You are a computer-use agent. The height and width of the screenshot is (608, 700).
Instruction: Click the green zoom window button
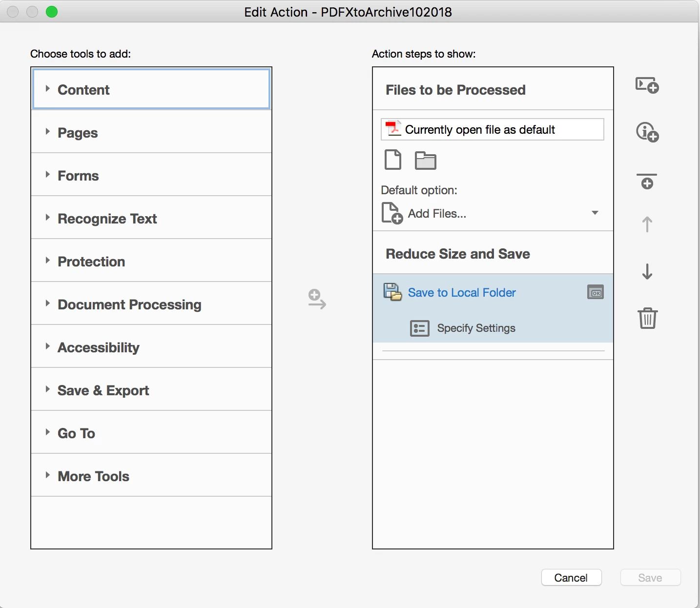pyautogui.click(x=52, y=12)
